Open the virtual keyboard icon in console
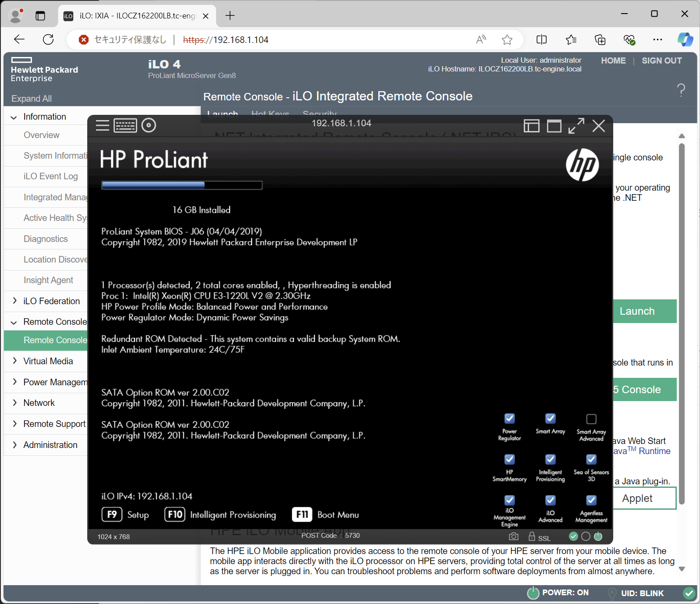Image resolution: width=700 pixels, height=604 pixels. tap(125, 125)
